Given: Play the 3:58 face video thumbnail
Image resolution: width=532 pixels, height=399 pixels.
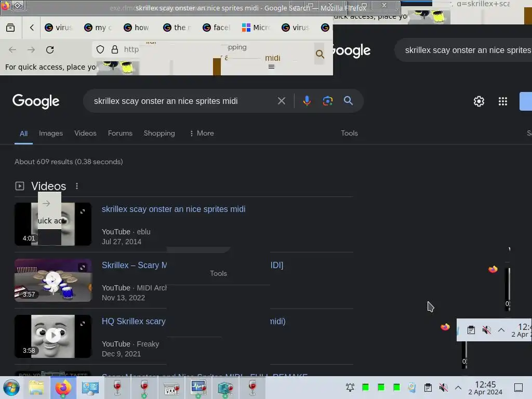Looking at the screenshot, I should [x=53, y=336].
